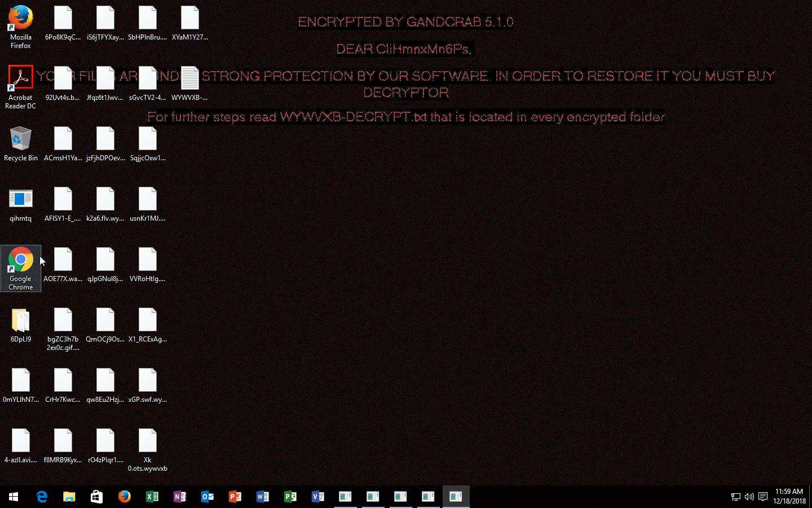Image resolution: width=812 pixels, height=508 pixels.
Task: Open the Action Center notifications icon
Action: coord(763,497)
